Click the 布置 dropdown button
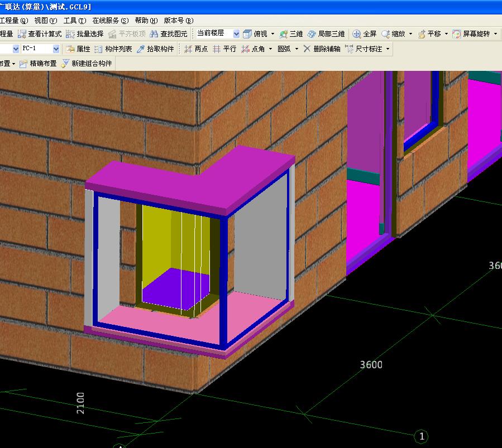This screenshot has height=448, width=502. tap(8, 64)
